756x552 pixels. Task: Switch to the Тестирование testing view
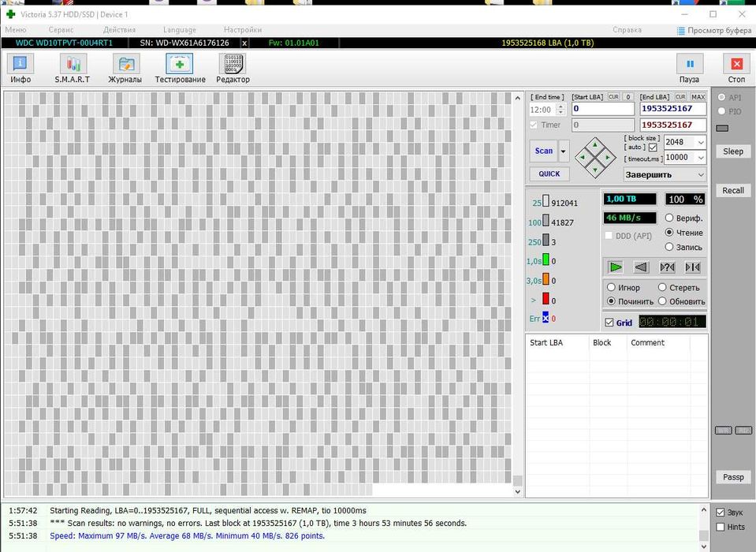point(180,69)
